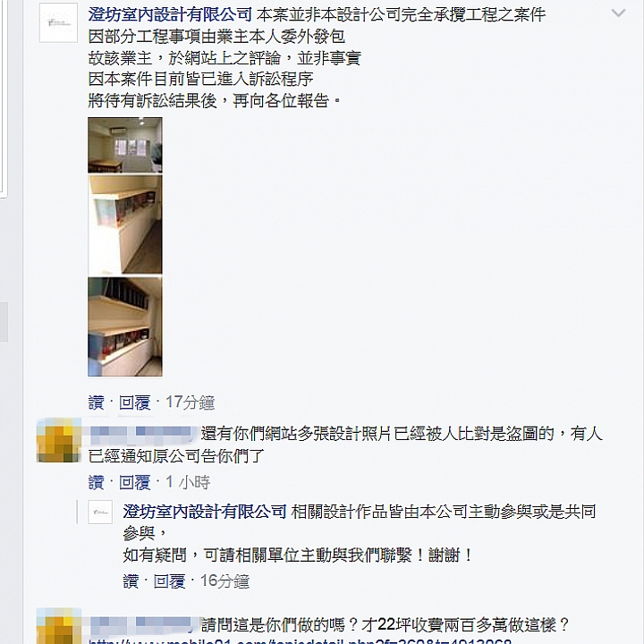Reply to the comment posted 1 小時 ago
The width and height of the screenshot is (644, 644).
point(135,482)
